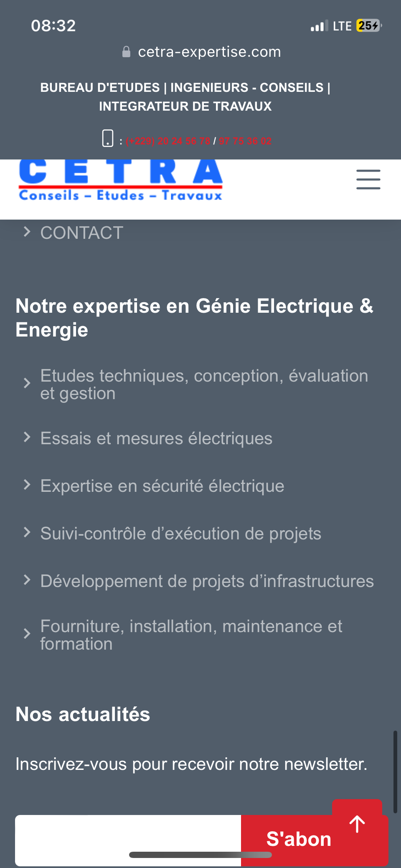Call phone number (+229) 20 24 56 78
The width and height of the screenshot is (401, 868).
click(168, 141)
